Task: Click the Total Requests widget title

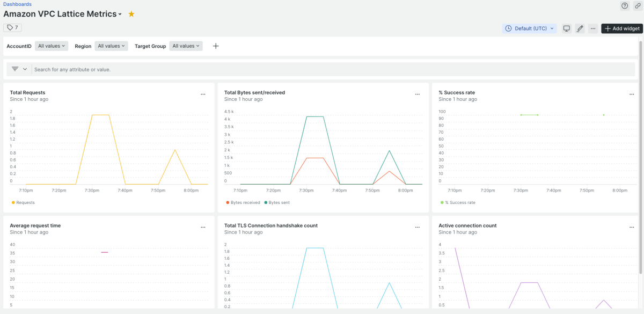Action: pos(27,92)
